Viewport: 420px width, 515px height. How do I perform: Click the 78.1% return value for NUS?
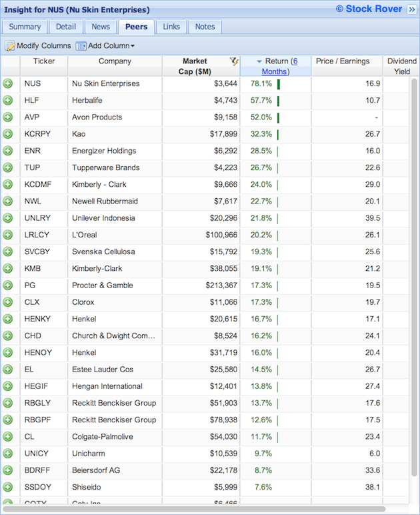(x=261, y=83)
